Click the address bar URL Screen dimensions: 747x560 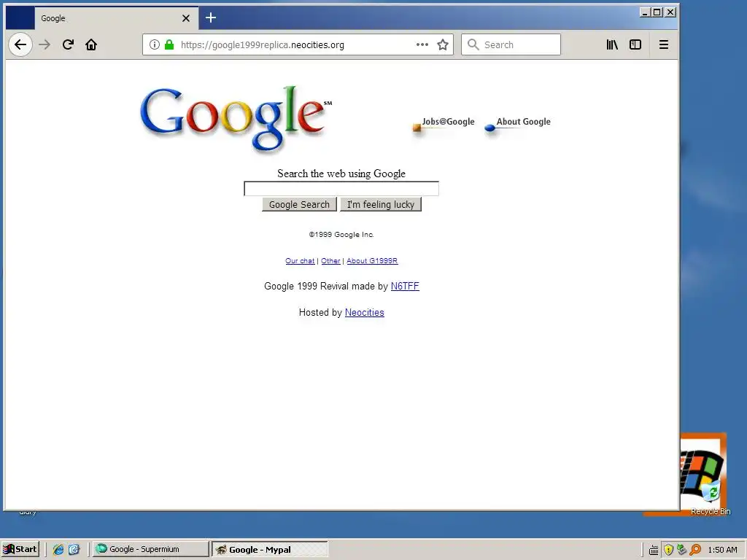tap(263, 44)
